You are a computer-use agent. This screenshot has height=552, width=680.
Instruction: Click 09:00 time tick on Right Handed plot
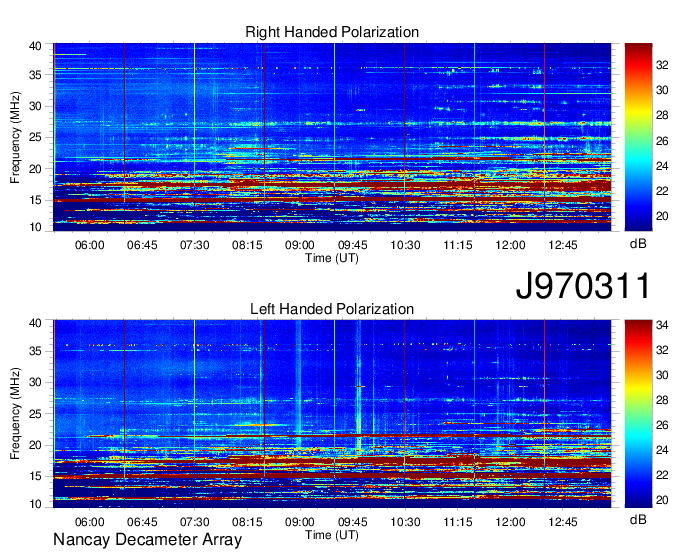click(300, 245)
